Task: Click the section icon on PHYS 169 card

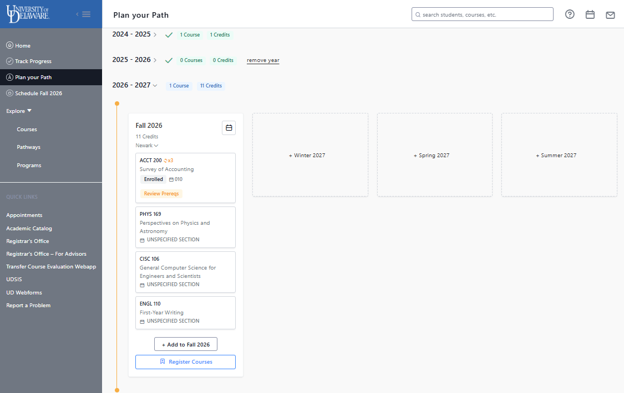Action: pos(142,240)
